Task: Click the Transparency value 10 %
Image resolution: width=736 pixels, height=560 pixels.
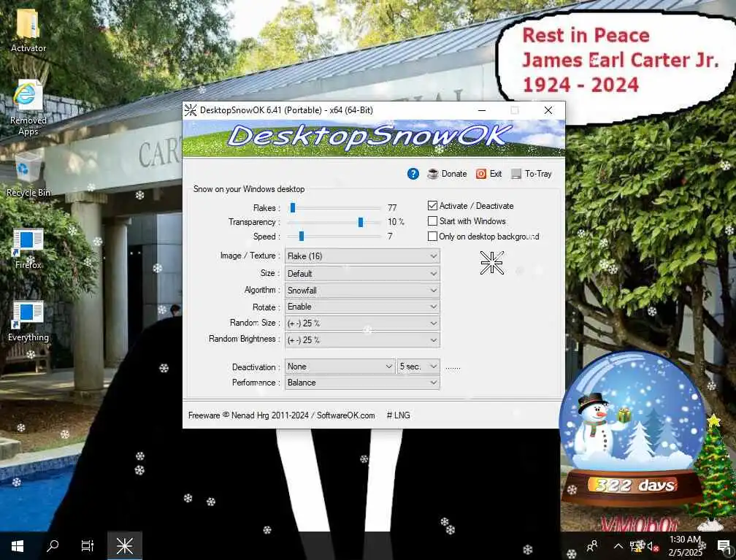Action: pyautogui.click(x=396, y=221)
